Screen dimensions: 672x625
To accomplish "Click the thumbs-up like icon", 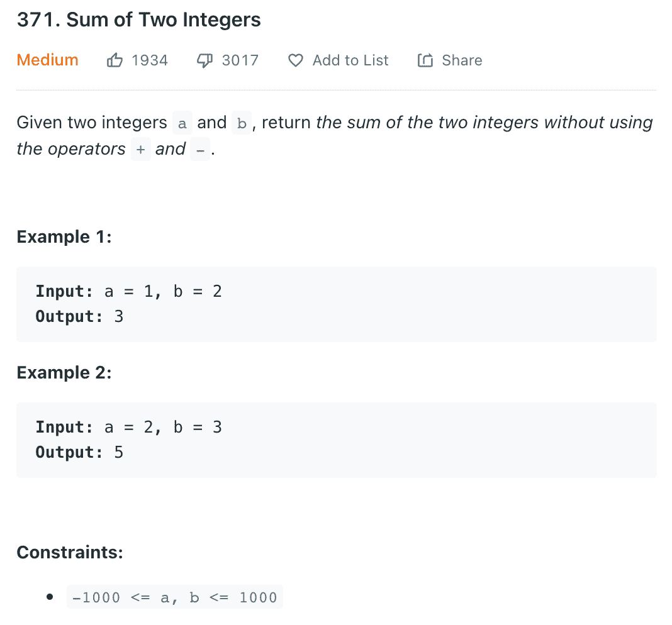I will [x=115, y=60].
